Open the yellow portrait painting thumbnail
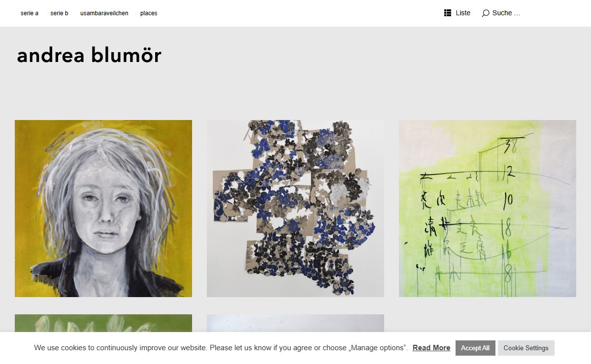 click(103, 209)
